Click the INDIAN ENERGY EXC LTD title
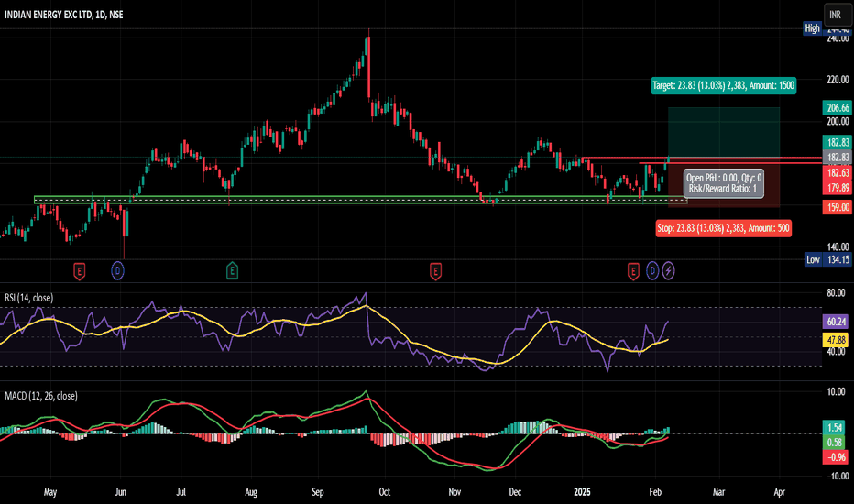 [x=64, y=15]
